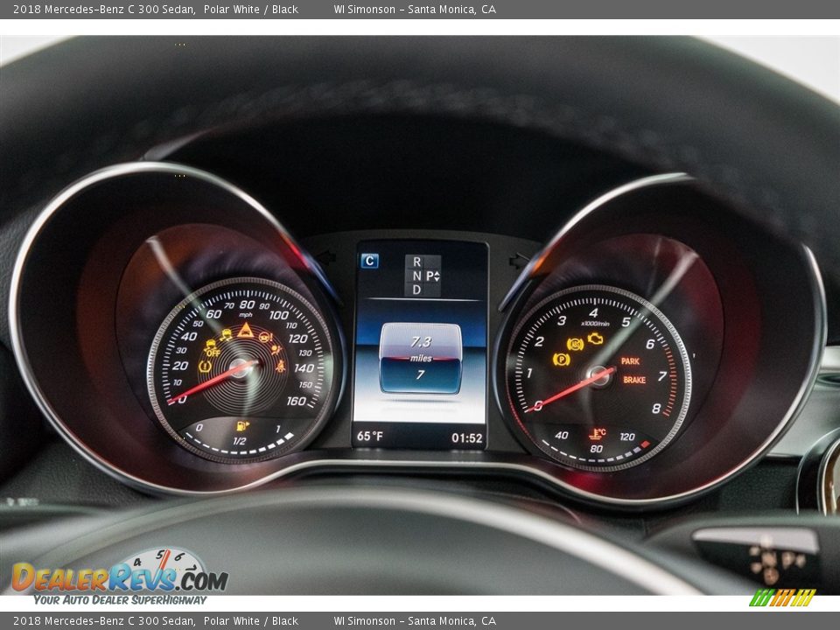
Task: Click the collision warning triangle icon
Action: pos(245,331)
